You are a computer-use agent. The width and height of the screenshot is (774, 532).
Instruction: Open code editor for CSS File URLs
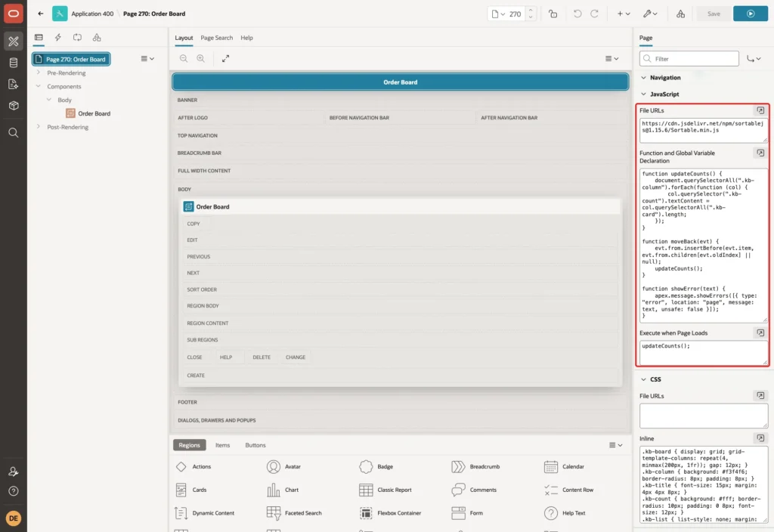(x=760, y=395)
